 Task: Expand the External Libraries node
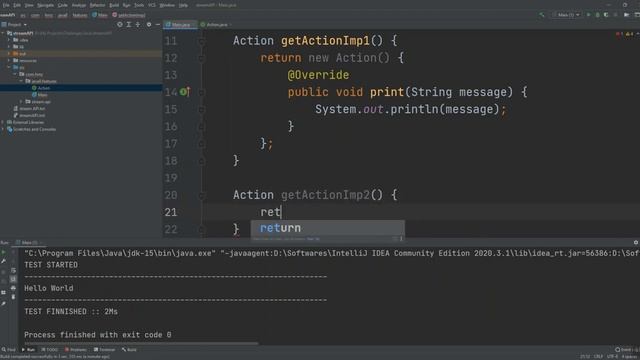click(x=3, y=122)
